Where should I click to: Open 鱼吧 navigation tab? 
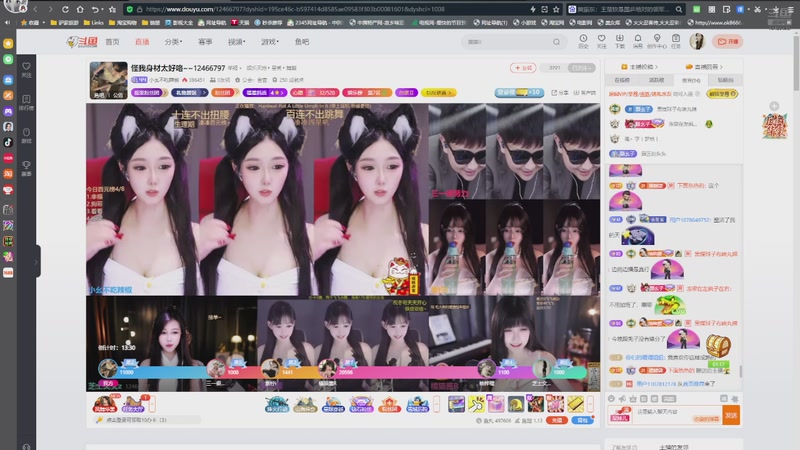pos(302,42)
